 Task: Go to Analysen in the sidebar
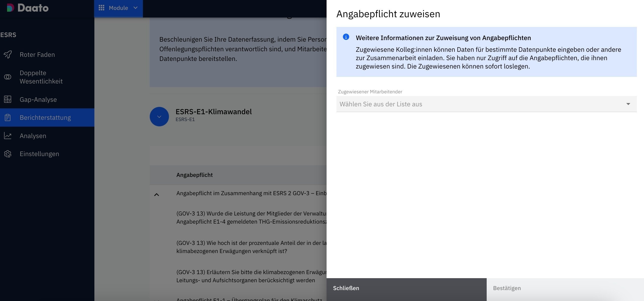(33, 136)
